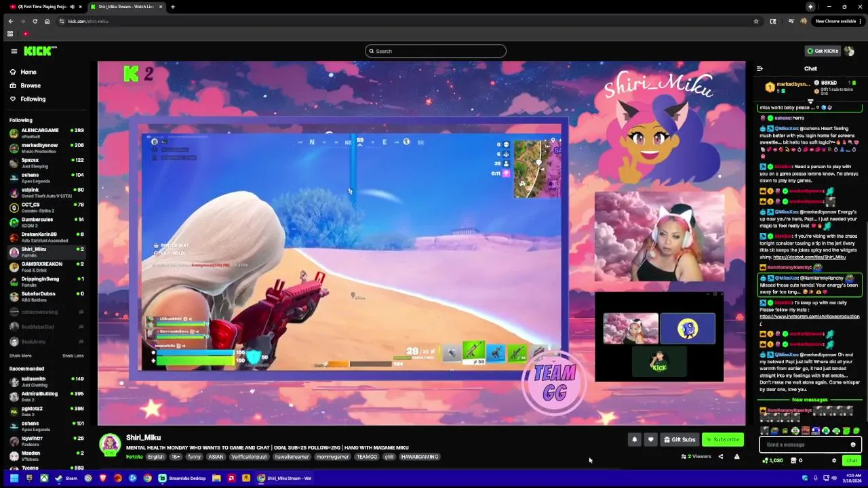Click the share stream icon
Image resolution: width=868 pixels, height=488 pixels.
[x=720, y=457]
